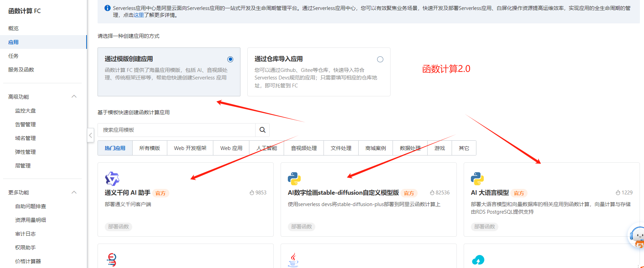Image resolution: width=644 pixels, height=268 pixels.
Task: Click the 函数计算 FC sidebar title
Action: click(24, 11)
